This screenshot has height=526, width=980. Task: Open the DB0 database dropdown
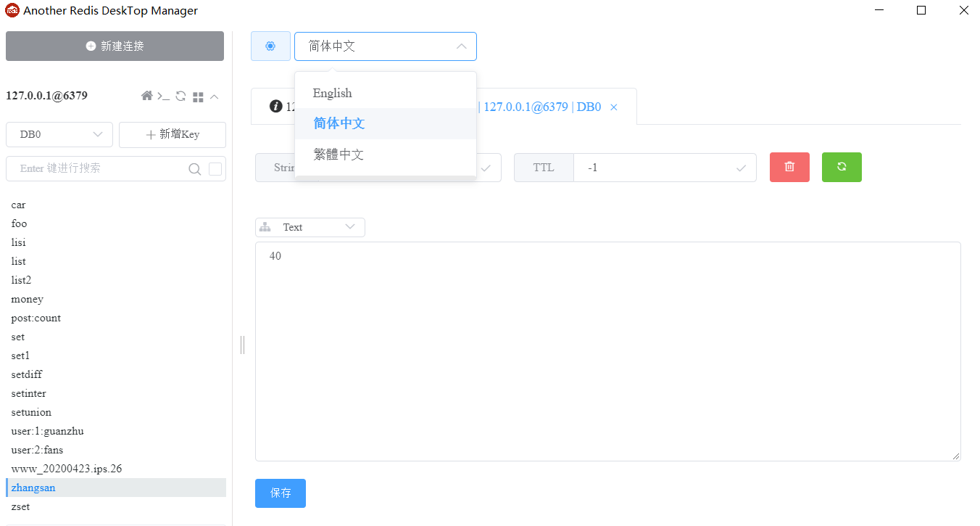coord(59,134)
